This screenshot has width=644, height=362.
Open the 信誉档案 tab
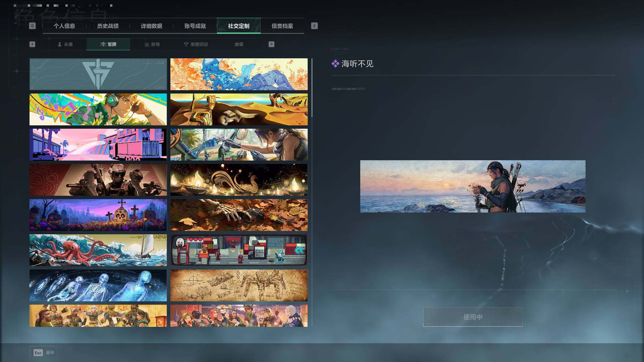point(282,26)
